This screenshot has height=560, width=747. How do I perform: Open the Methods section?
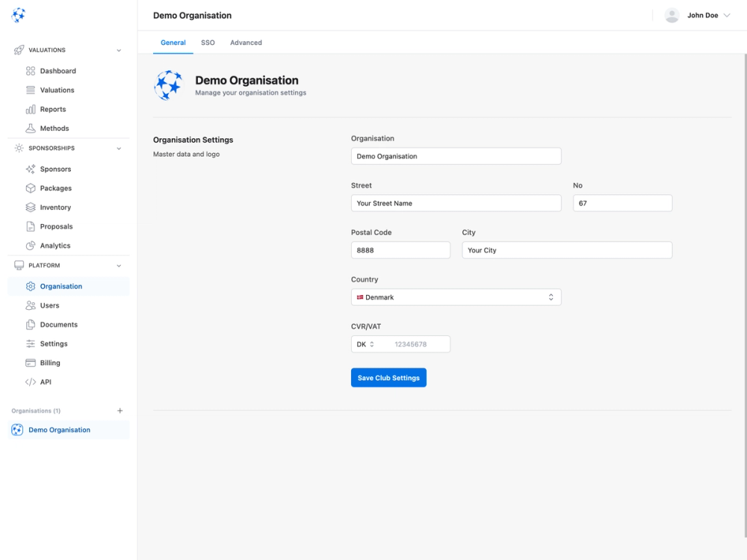[x=30, y=128]
